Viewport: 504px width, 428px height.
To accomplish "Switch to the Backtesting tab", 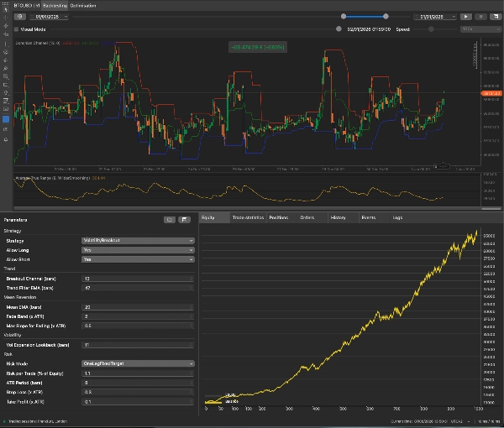I will pos(55,6).
